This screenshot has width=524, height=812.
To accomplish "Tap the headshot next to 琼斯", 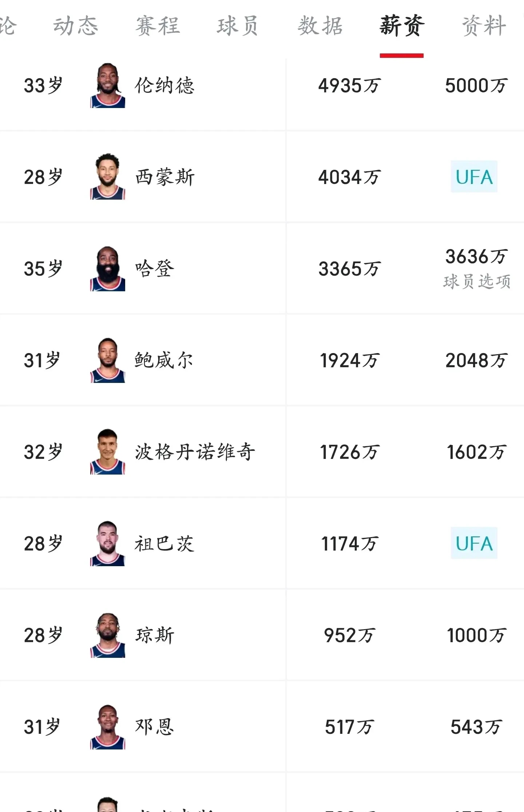I will pyautogui.click(x=108, y=635).
